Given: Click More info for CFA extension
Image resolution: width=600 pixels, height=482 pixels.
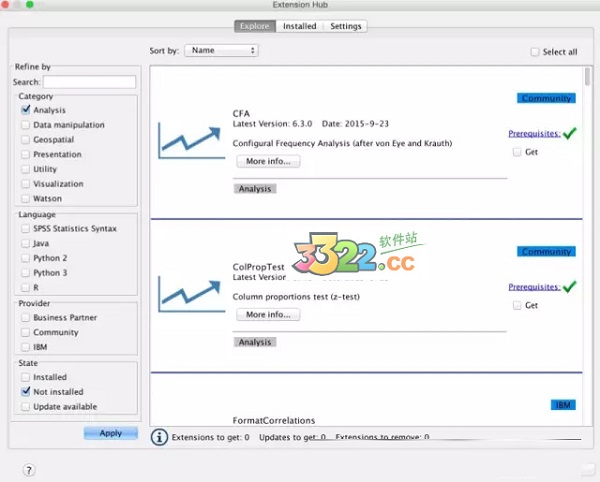Looking at the screenshot, I should coord(268,161).
